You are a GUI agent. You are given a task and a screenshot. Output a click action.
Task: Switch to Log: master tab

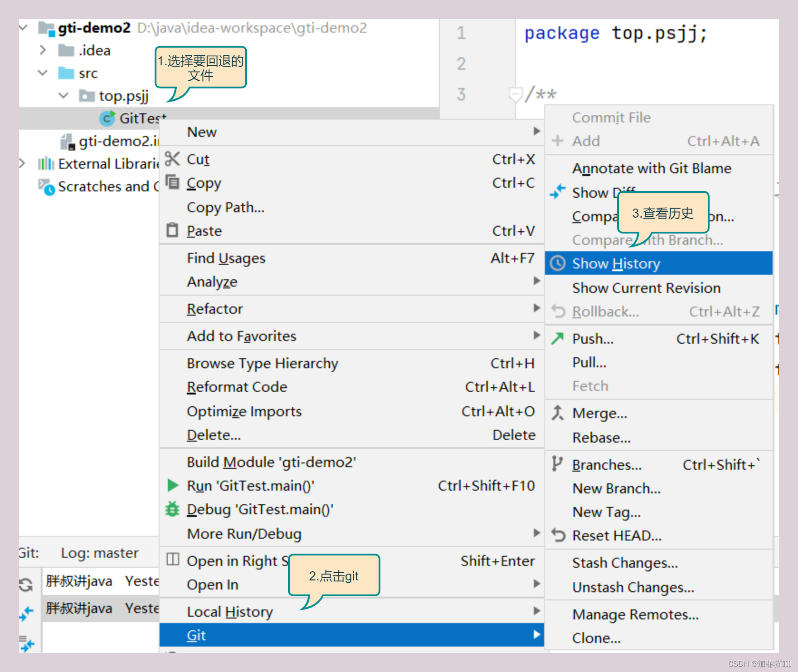click(100, 553)
